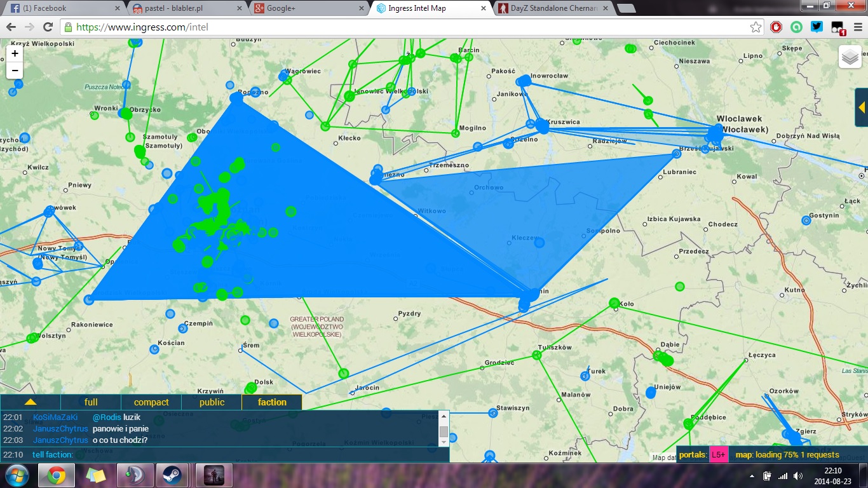Screen dimensions: 868x488
Task: Switch chat to the compact tab
Action: (x=151, y=402)
